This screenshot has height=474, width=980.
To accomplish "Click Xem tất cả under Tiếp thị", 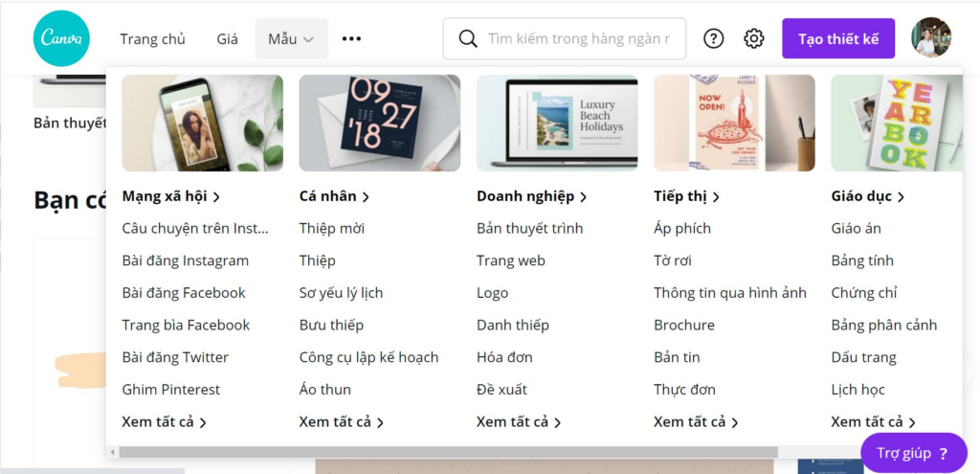I will click(x=697, y=422).
